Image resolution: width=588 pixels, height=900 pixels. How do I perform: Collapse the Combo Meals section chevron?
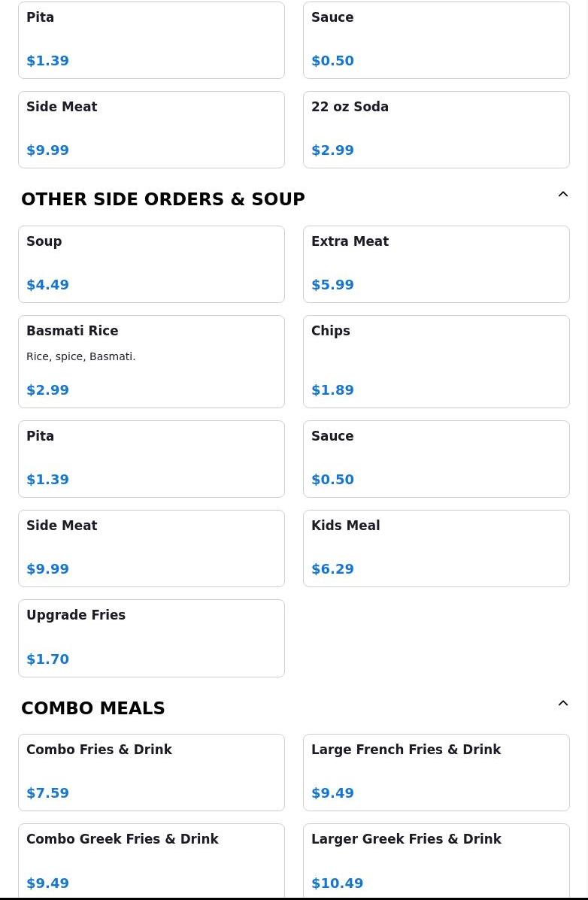pos(562,703)
